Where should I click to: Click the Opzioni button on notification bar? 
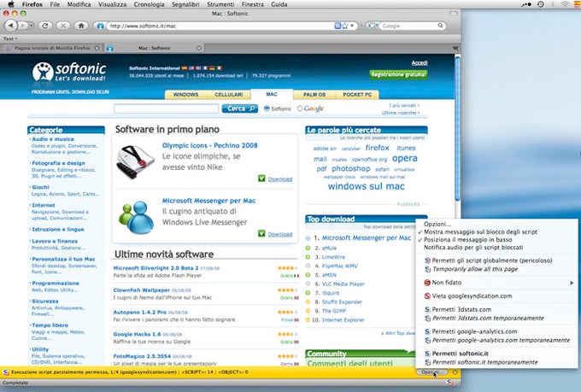[x=431, y=372]
